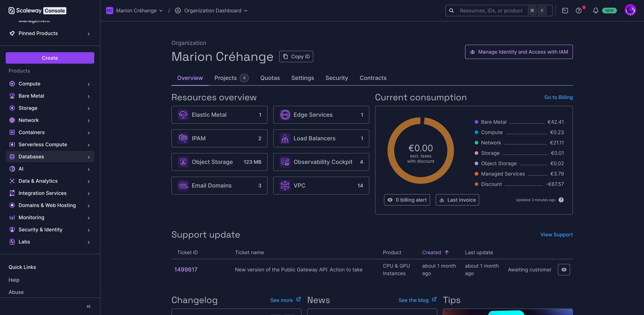Viewport: 644px width, 315px height.
Task: Open the user avatar menu
Action: click(630, 10)
